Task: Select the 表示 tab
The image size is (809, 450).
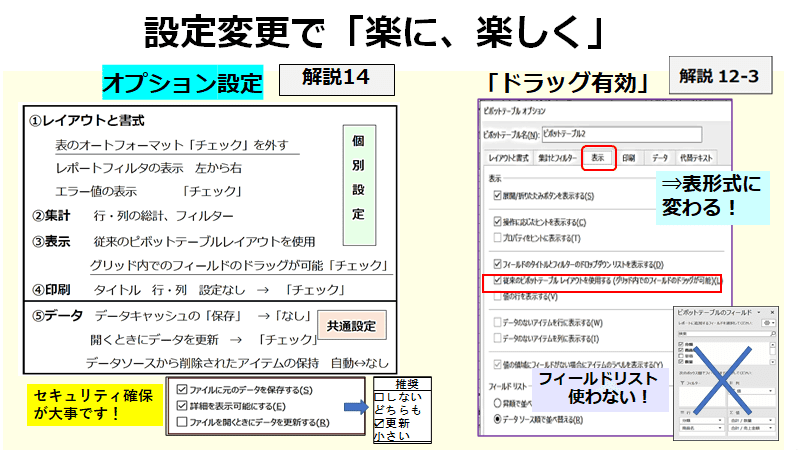Action: pyautogui.click(x=598, y=158)
